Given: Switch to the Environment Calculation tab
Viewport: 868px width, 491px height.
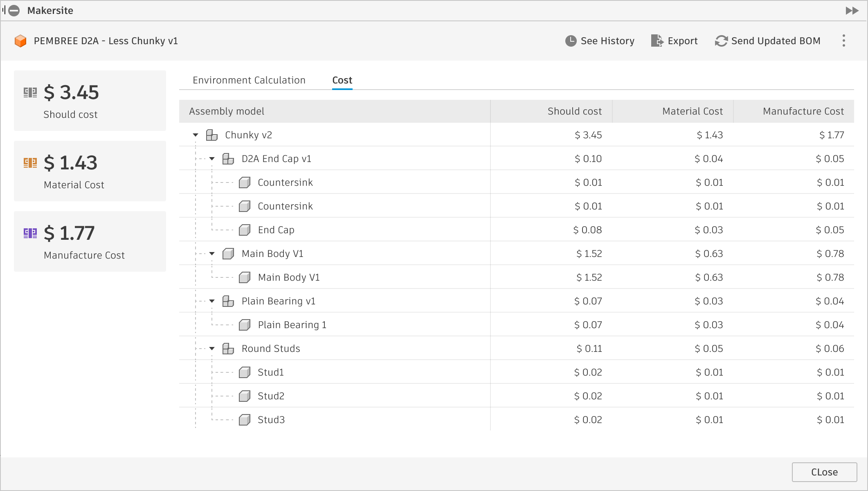Looking at the screenshot, I should pyautogui.click(x=249, y=80).
